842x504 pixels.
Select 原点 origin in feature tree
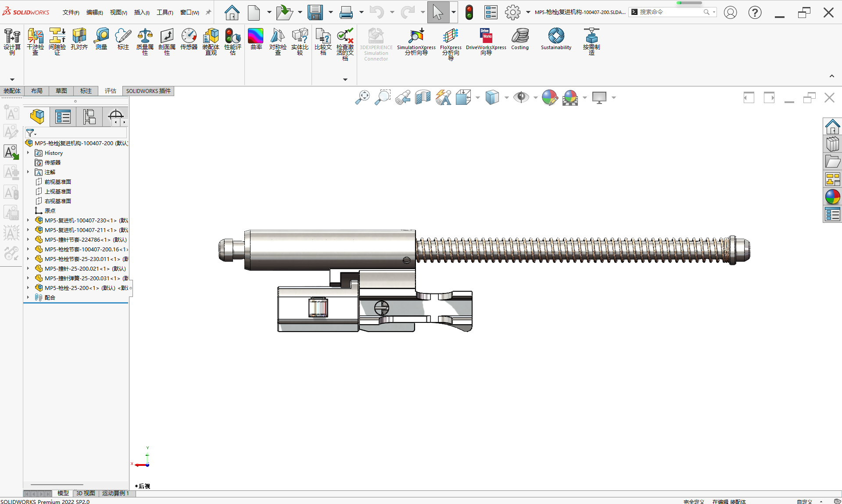(x=50, y=211)
